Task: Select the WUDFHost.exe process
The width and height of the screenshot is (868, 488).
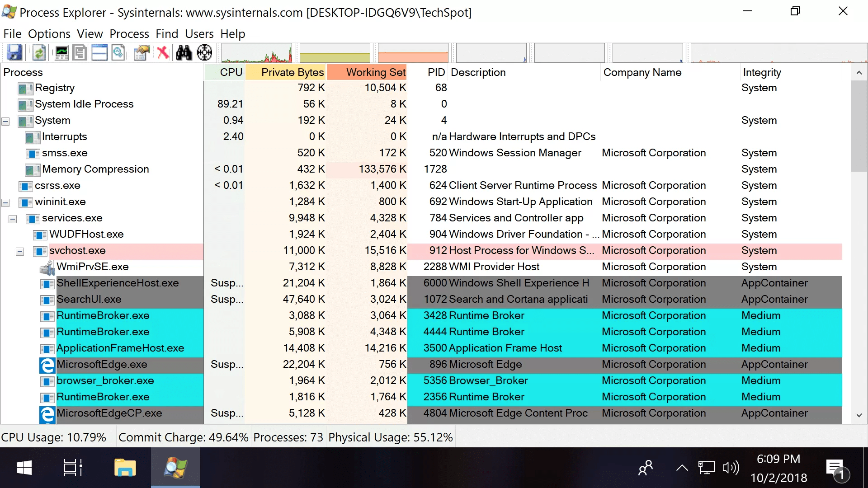Action: point(421,234)
